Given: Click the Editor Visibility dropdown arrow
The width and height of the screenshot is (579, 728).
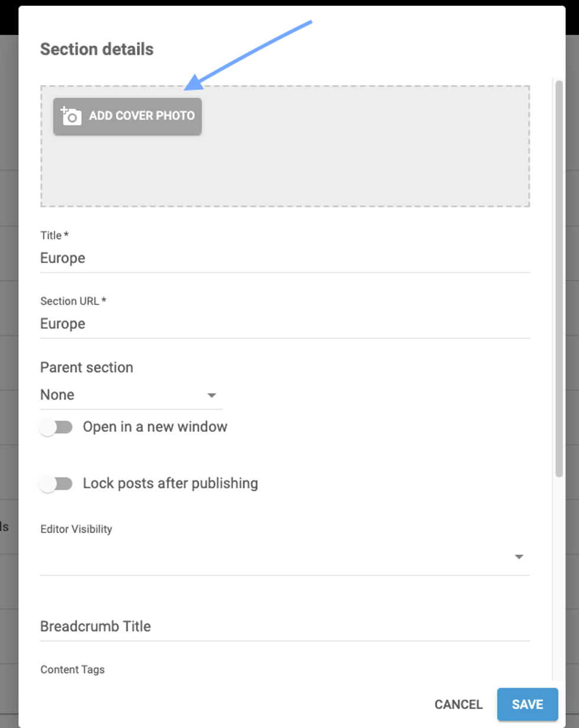Looking at the screenshot, I should coord(518,555).
